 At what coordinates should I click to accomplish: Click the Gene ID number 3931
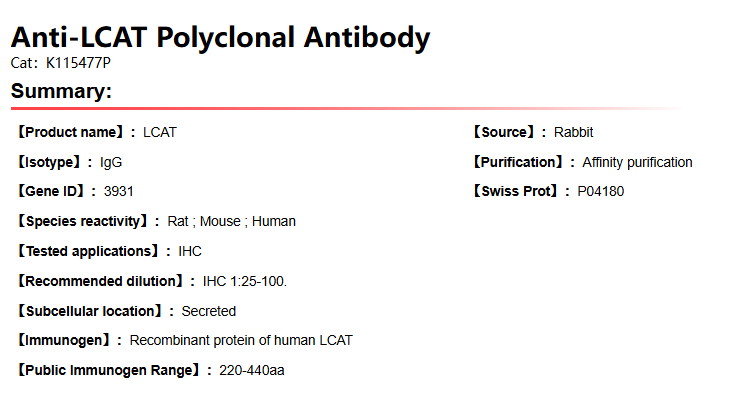pyautogui.click(x=118, y=191)
